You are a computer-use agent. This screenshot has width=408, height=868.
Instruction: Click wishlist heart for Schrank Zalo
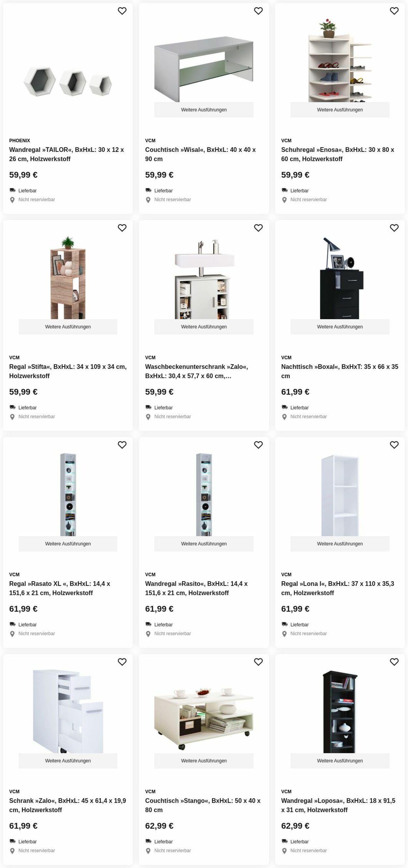[122, 662]
